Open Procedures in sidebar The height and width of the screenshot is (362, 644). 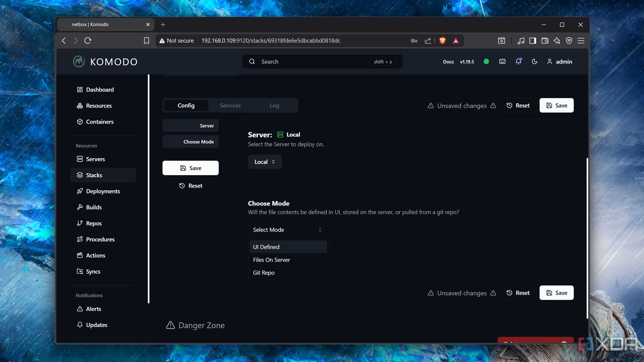click(x=103, y=239)
